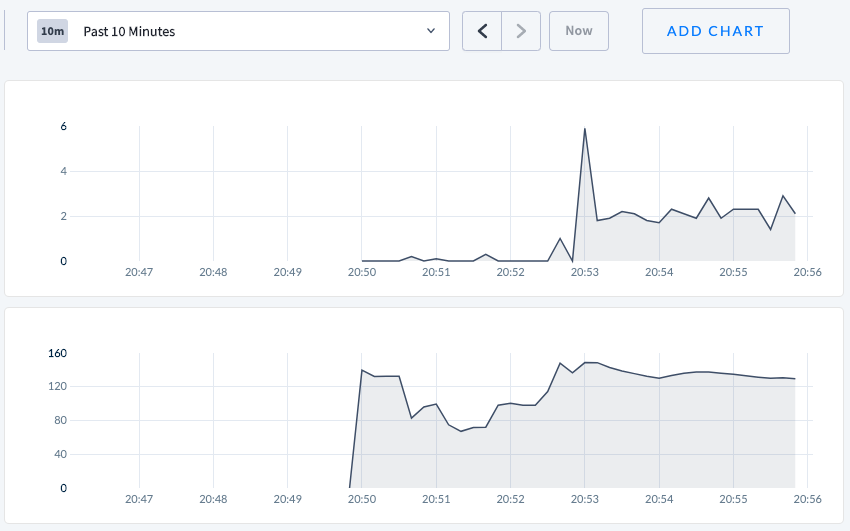Go to the previous time window

(482, 31)
